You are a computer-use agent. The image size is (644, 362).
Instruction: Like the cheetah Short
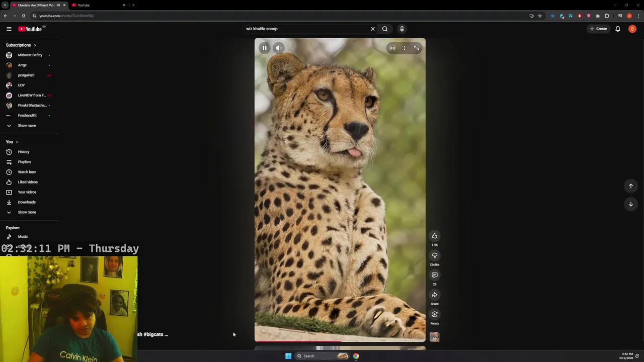point(435,236)
